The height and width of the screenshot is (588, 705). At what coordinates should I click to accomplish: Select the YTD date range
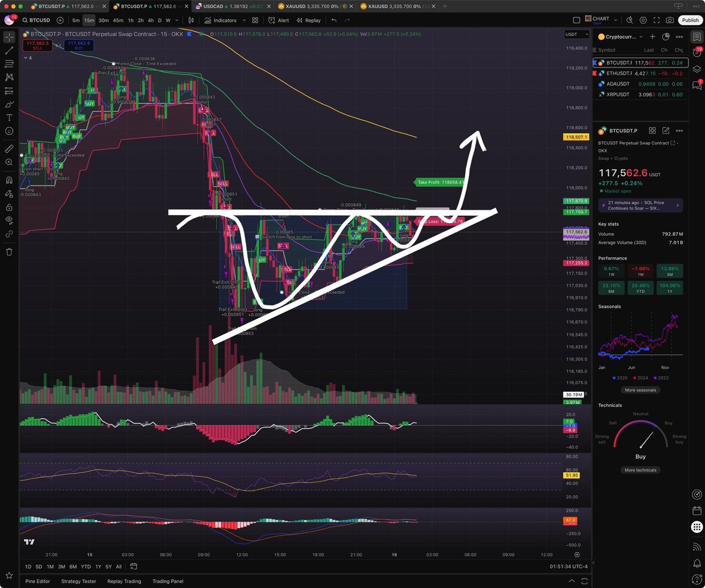[86, 567]
